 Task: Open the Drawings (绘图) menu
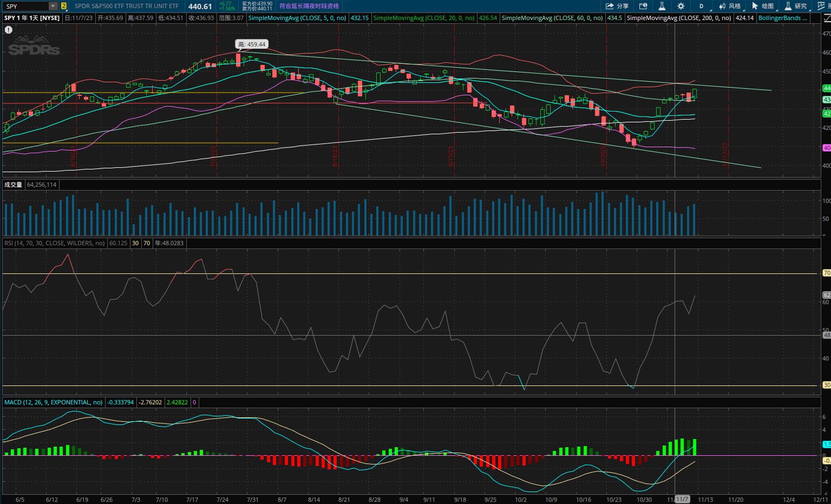click(763, 6)
